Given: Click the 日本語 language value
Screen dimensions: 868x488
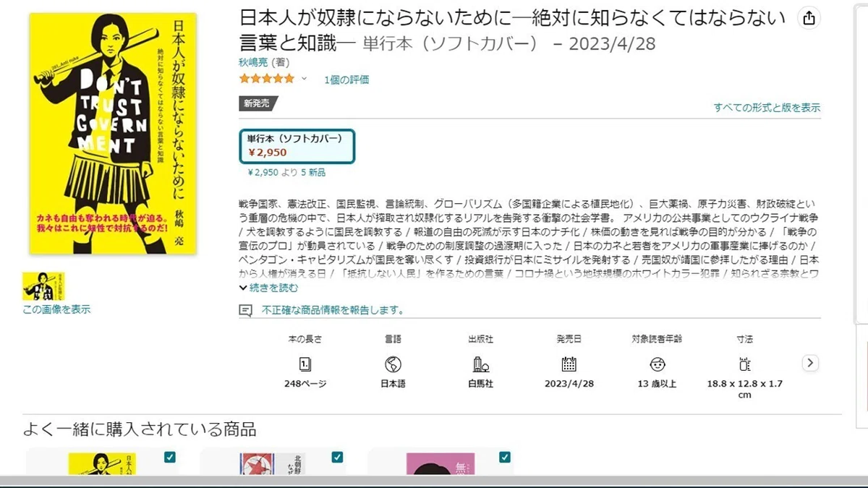Looking at the screenshot, I should coord(393,384).
